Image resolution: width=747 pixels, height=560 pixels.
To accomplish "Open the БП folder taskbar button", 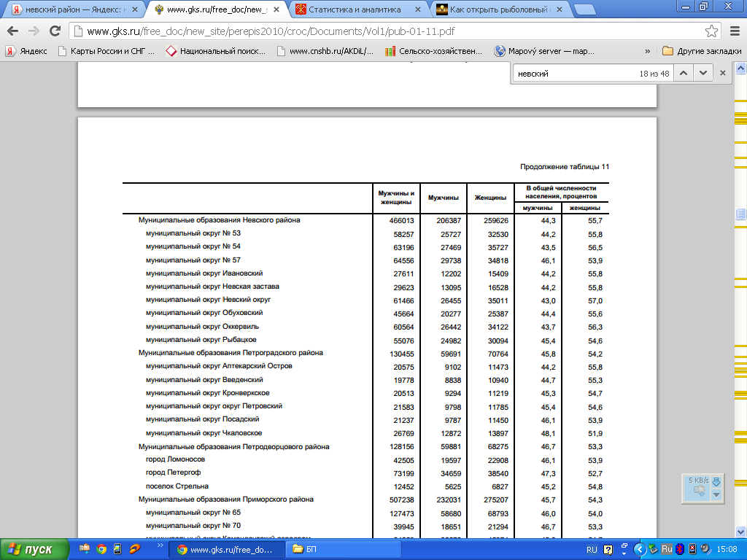I will tap(344, 550).
